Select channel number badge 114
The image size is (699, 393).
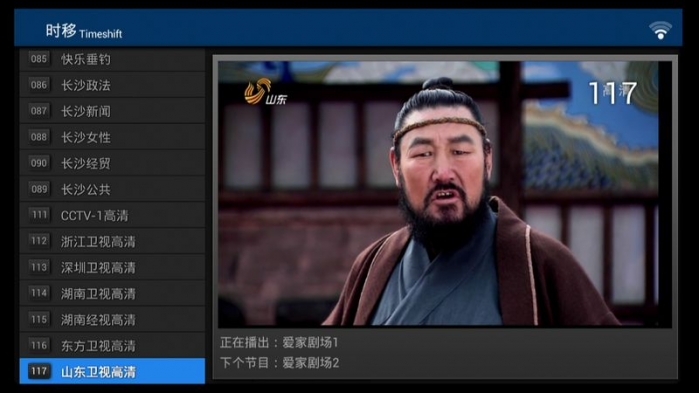39,293
